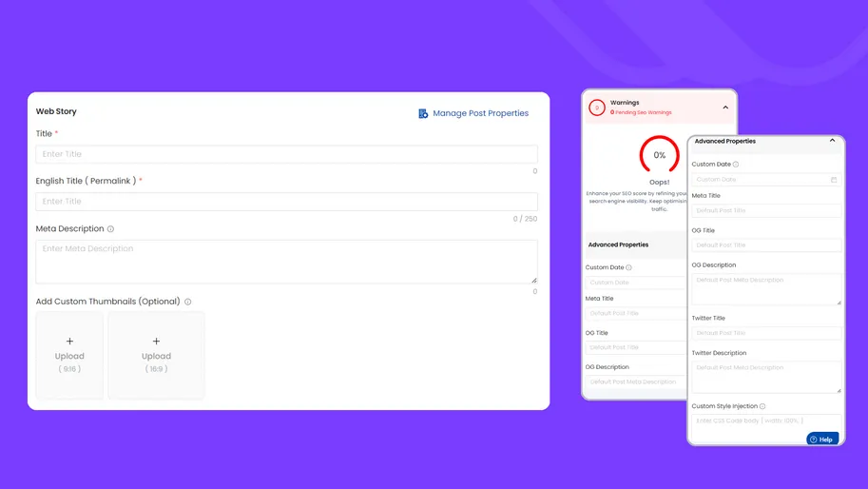Focus the Enter Title input field
Image resolution: width=868 pixels, height=489 pixels.
point(286,154)
